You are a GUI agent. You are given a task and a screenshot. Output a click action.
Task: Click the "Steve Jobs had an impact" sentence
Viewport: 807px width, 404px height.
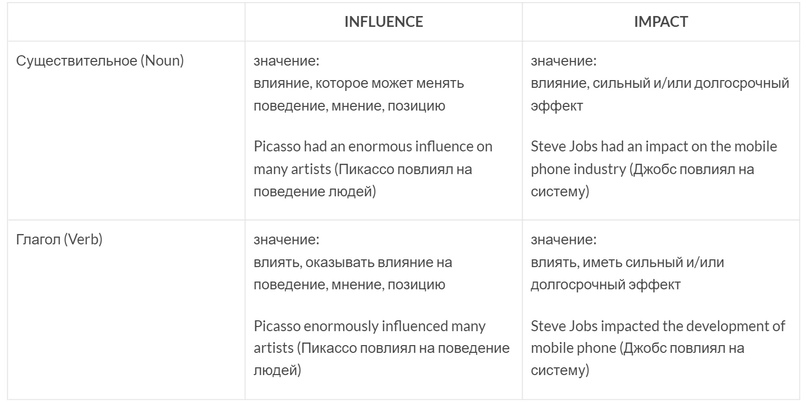point(654,169)
